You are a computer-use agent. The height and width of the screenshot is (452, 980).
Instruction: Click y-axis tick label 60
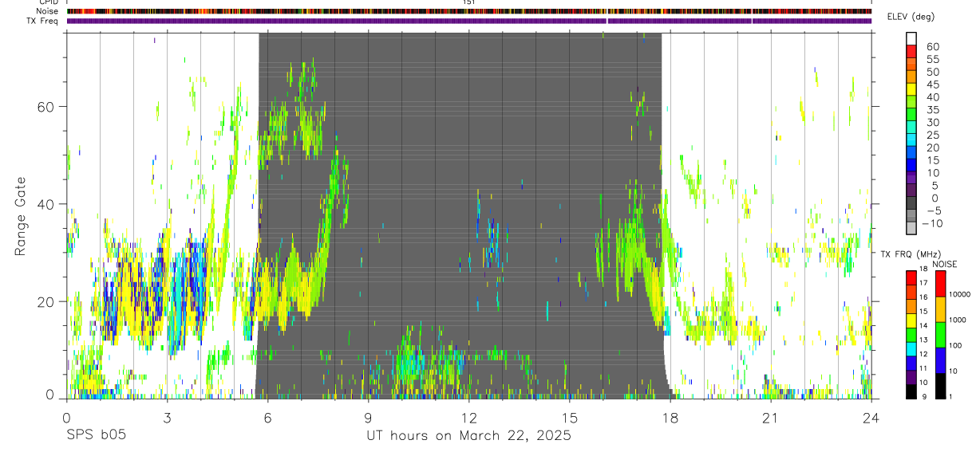46,107
